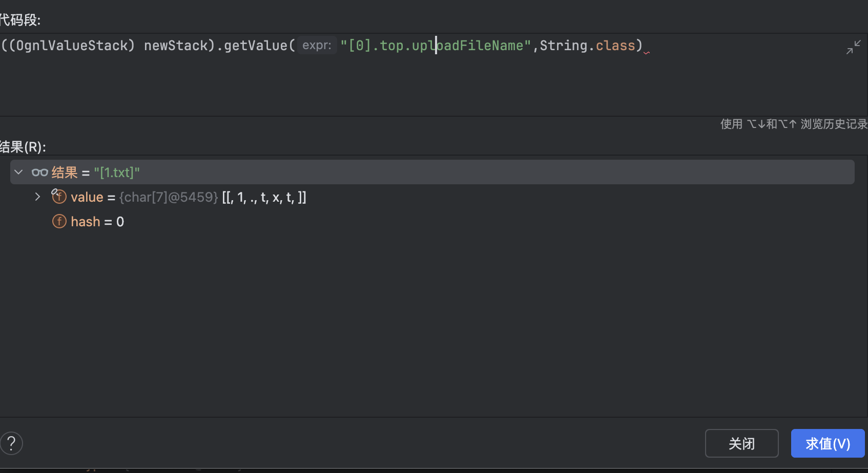Collapse the expression editor via the shrink arrows icon
This screenshot has width=868, height=473.
tap(853, 47)
